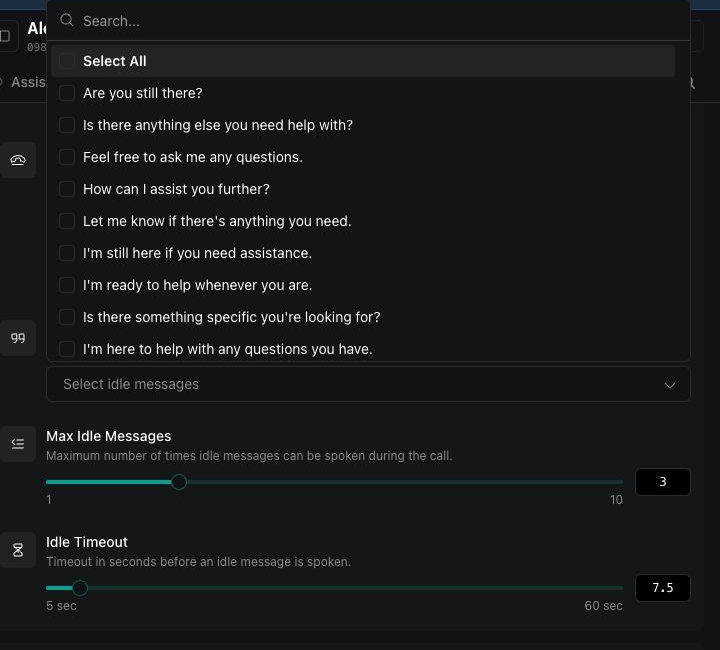Click the Max Idle Messages list icon
Image resolution: width=720 pixels, height=650 pixels.
(x=18, y=443)
